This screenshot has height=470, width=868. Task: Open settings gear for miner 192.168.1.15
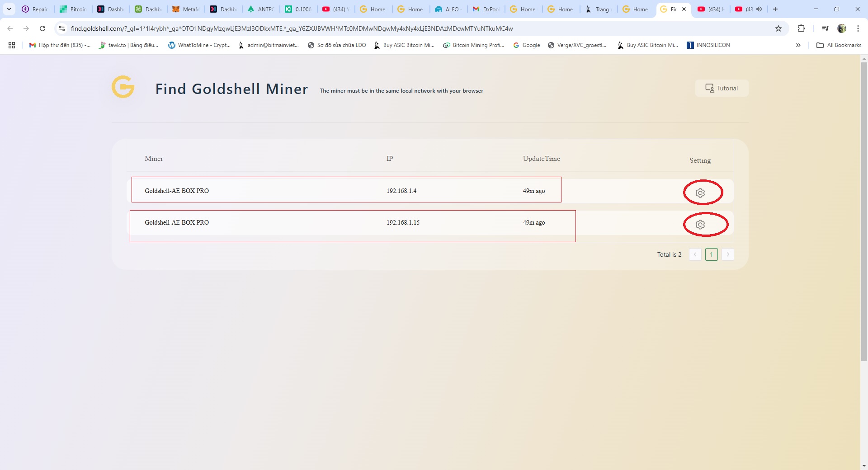700,225
